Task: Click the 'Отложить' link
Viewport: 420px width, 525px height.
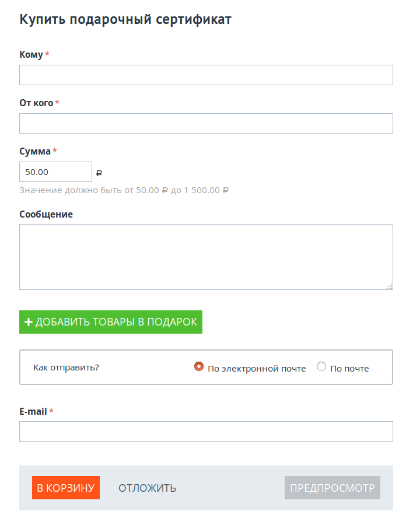Action: tap(147, 488)
